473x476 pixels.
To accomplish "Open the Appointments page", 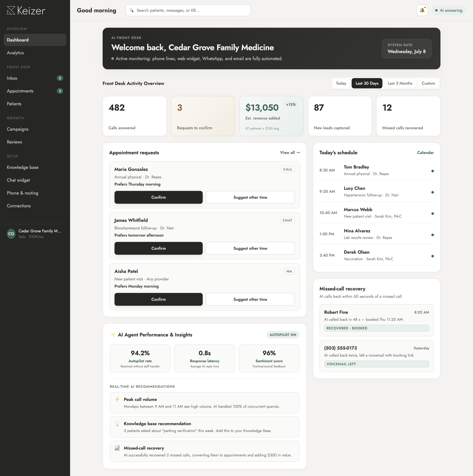I will (x=35, y=91).
